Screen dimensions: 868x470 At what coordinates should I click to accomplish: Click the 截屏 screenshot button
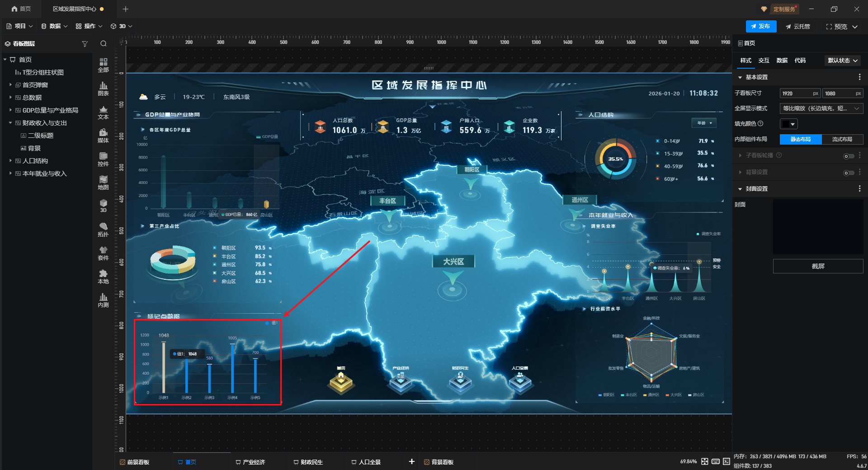(x=818, y=266)
